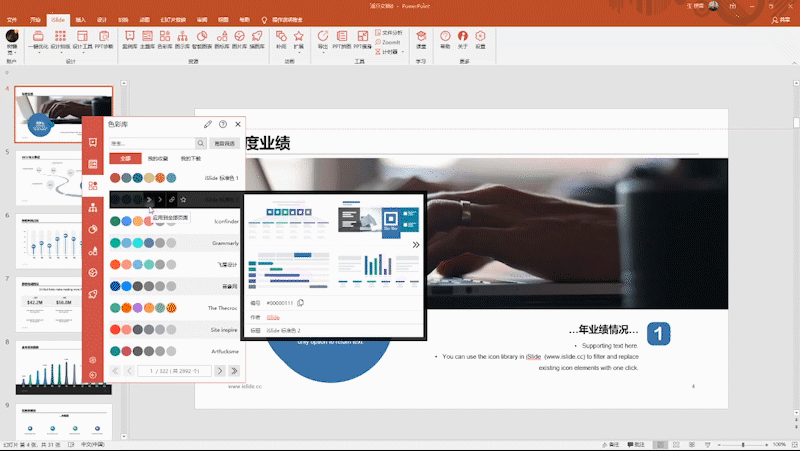
Task: Open the 图示库 diagram library in ribbon
Action: coord(182,37)
